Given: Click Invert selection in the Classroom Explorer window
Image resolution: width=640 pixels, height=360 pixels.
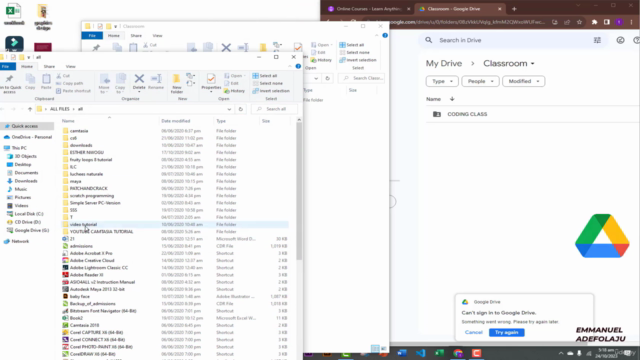Looking at the screenshot, I should [358, 60].
